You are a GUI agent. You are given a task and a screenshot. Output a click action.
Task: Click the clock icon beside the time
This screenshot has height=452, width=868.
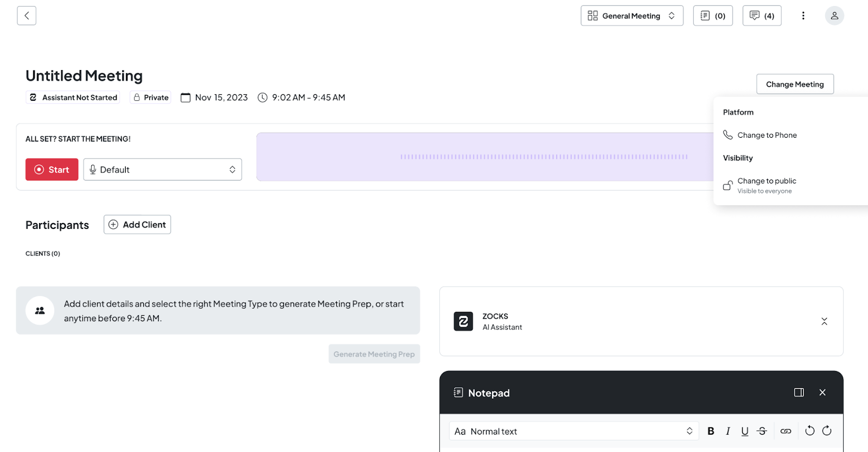tap(263, 98)
